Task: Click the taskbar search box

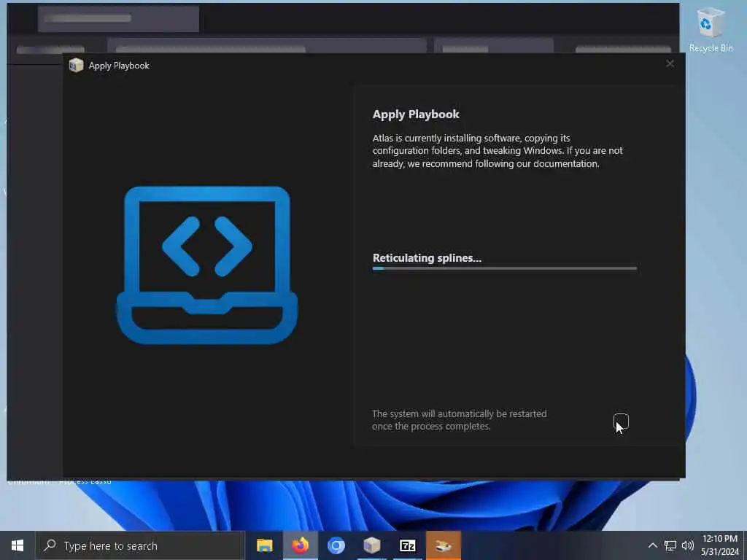Action: pos(141,545)
